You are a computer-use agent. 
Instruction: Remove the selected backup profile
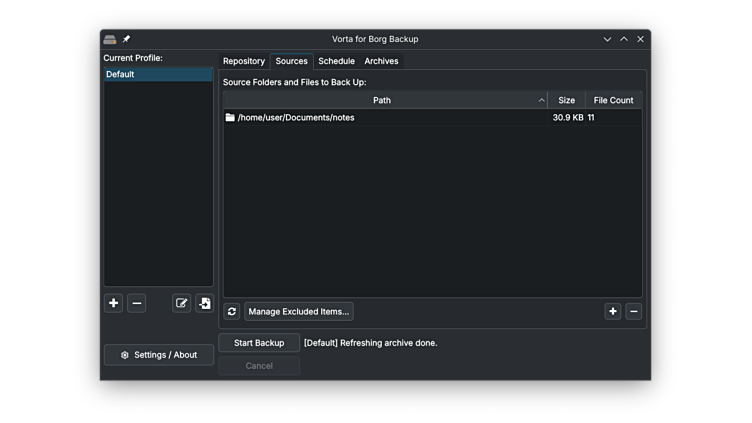point(137,303)
